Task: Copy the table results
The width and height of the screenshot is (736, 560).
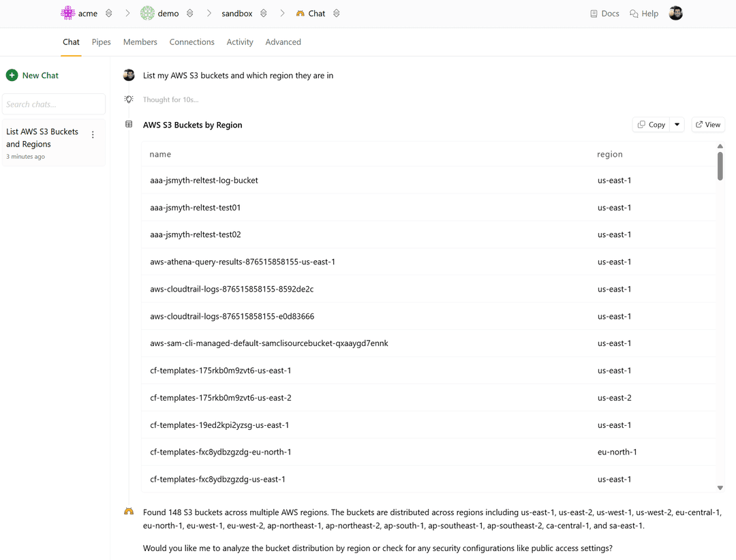Action: point(651,125)
